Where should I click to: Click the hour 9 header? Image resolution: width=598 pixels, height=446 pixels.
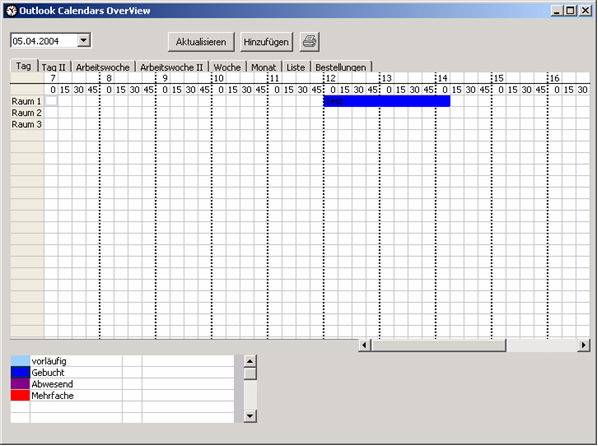point(165,78)
